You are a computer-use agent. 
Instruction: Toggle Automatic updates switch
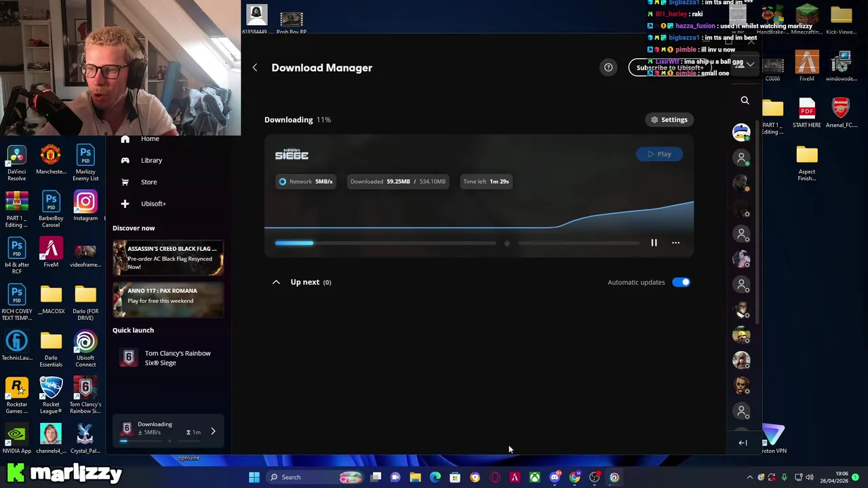681,282
